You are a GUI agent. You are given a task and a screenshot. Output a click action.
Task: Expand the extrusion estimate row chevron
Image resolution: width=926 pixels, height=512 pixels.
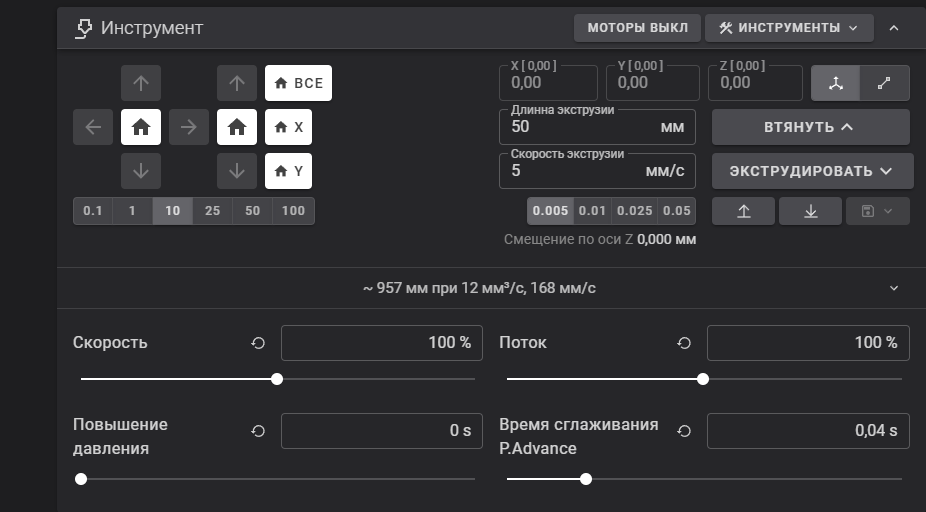(894, 288)
